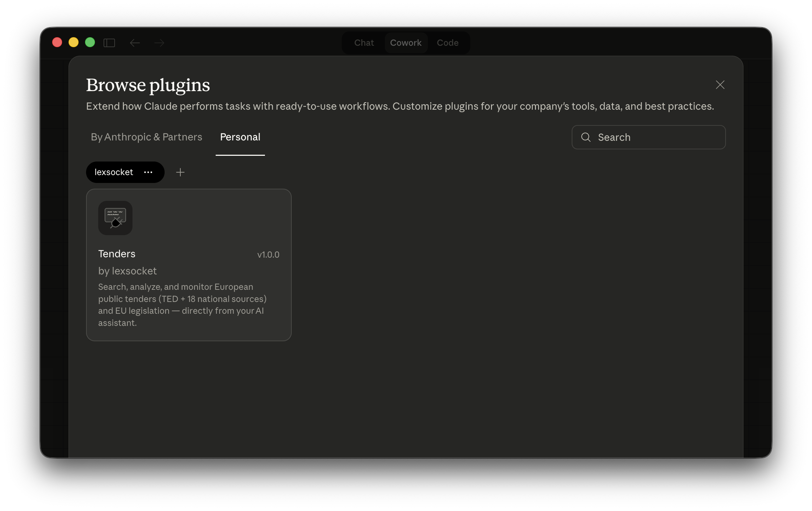Open the lexsocket options via the ellipsis icon
The width and height of the screenshot is (812, 511).
click(148, 172)
